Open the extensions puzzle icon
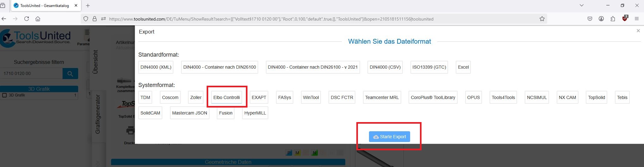The height and width of the screenshot is (167, 644). tap(613, 19)
